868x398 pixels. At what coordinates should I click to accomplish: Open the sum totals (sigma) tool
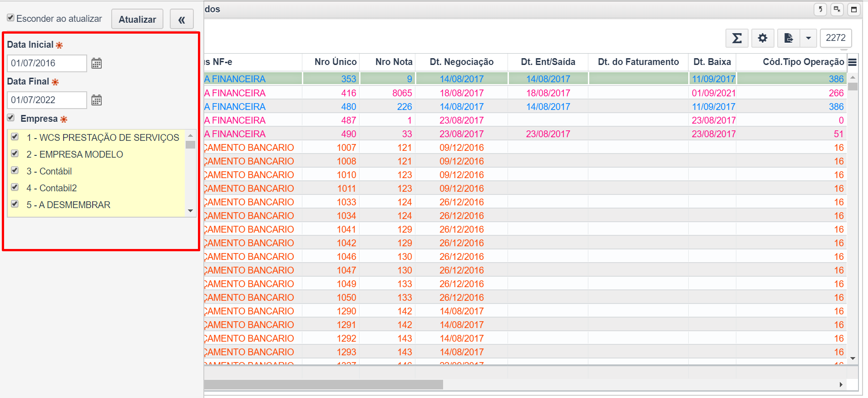click(737, 38)
